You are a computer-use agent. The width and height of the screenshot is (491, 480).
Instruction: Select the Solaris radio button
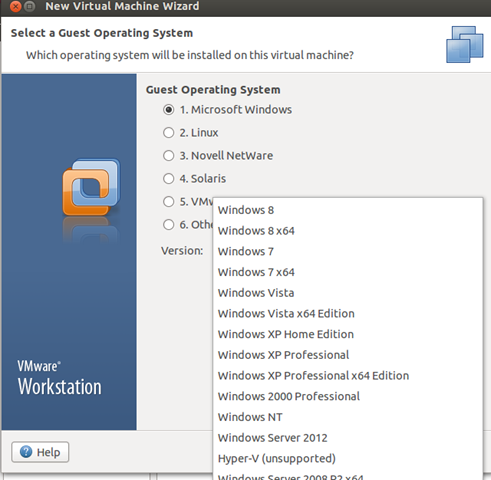click(x=169, y=179)
